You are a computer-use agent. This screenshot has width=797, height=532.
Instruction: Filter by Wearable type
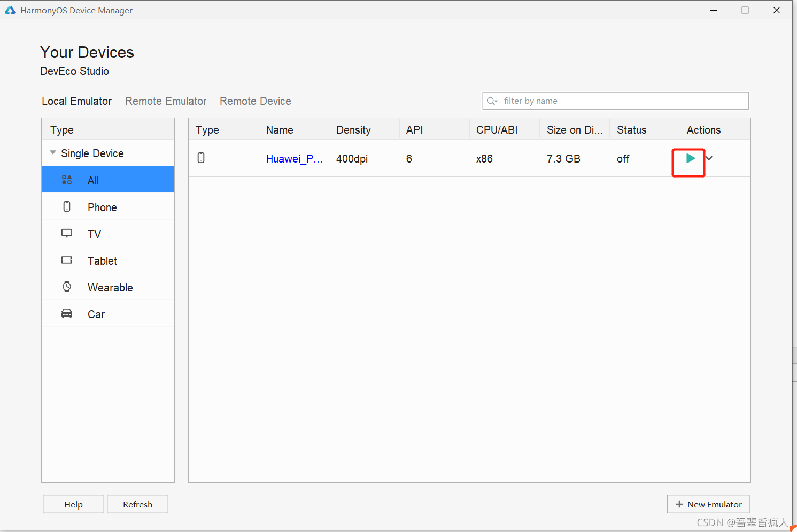(108, 287)
